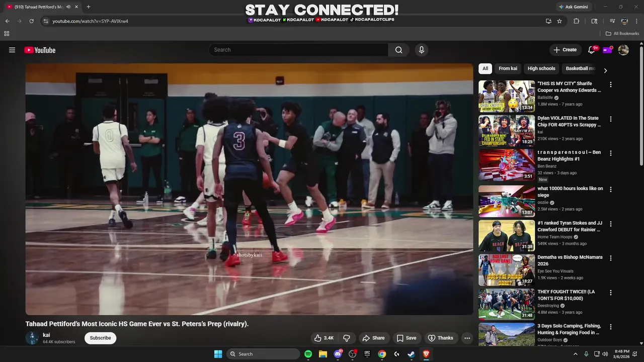Screen dimensions: 644x362
Task: Click the address bar URL
Action: pyautogui.click(x=91, y=21)
